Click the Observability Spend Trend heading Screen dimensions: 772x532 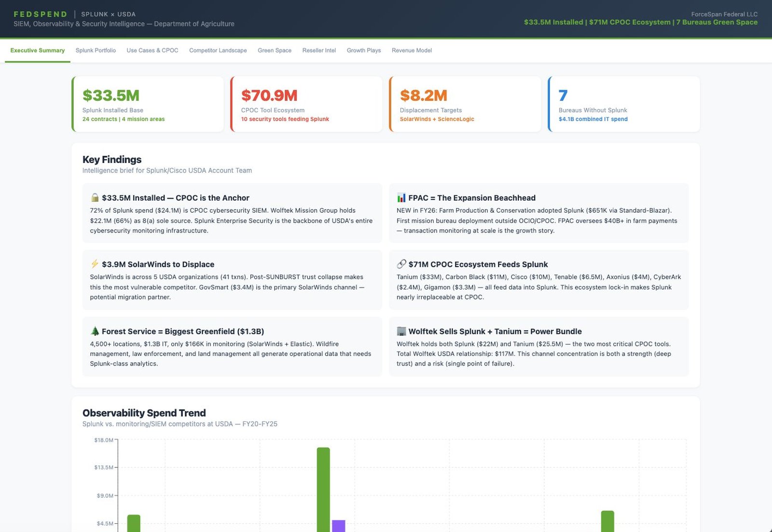pyautogui.click(x=144, y=413)
